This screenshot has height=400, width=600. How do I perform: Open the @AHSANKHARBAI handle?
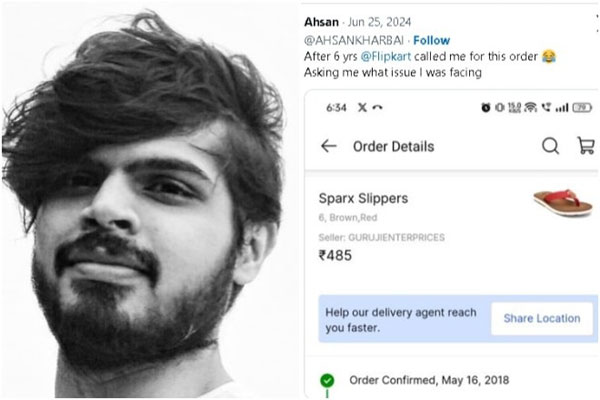[345, 41]
